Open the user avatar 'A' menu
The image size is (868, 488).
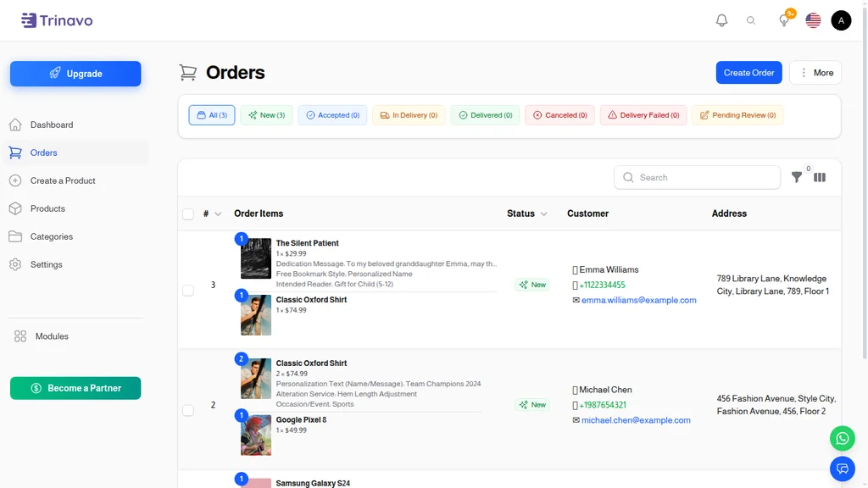[x=841, y=20]
